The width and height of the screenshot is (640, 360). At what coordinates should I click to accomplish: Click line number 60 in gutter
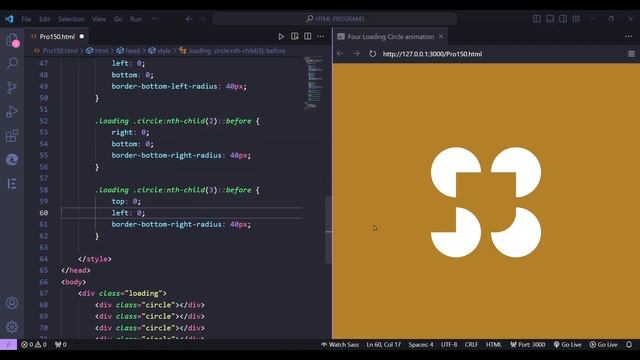(44, 213)
